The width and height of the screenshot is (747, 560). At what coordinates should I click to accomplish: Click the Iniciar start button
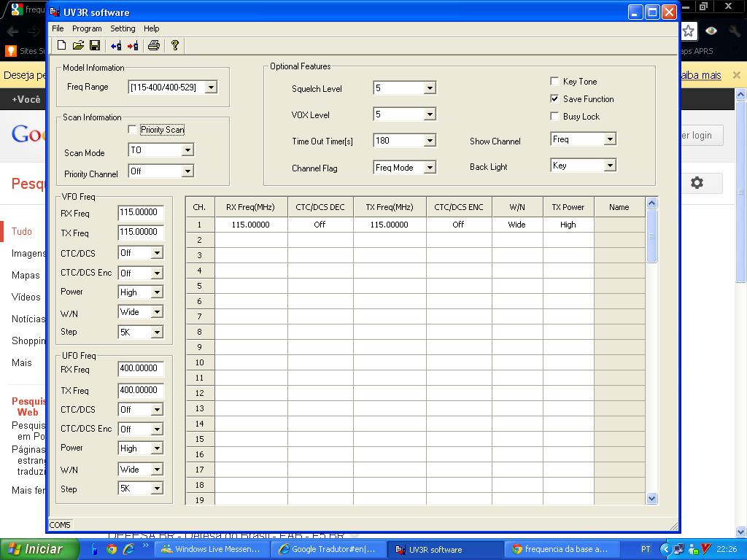(x=35, y=549)
